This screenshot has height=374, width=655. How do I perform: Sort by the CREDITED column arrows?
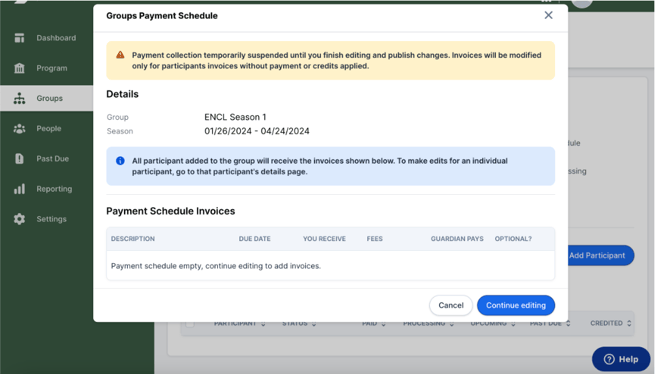click(x=629, y=323)
